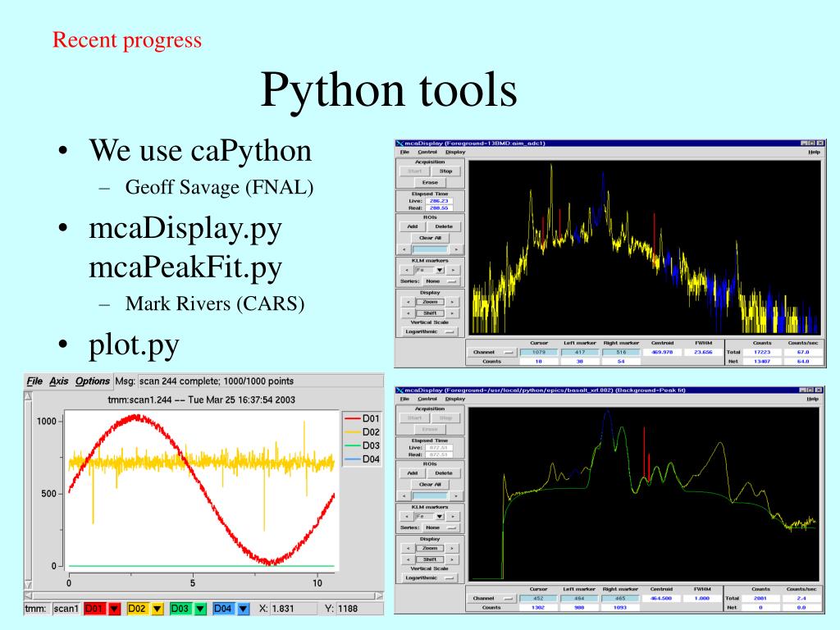Viewport: 840px width, 630px height.
Task: Open D01 detector dropdown arrow in plot window
Action: [x=115, y=609]
